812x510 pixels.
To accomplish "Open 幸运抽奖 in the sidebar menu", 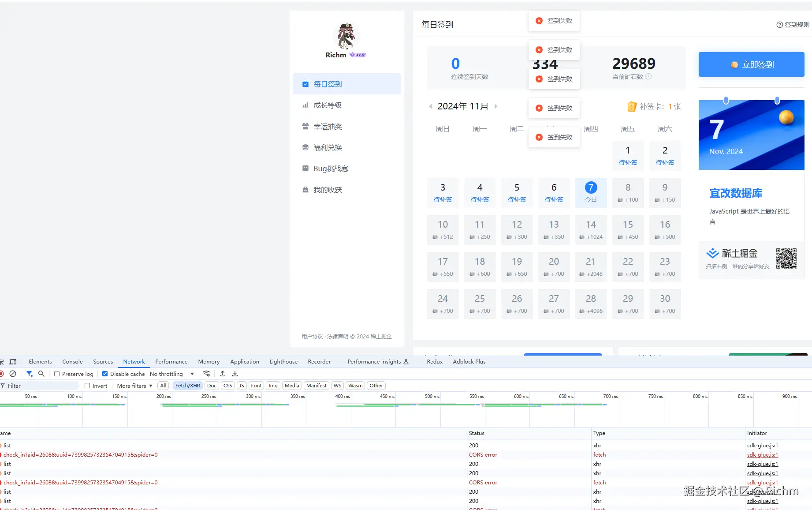I will (328, 127).
